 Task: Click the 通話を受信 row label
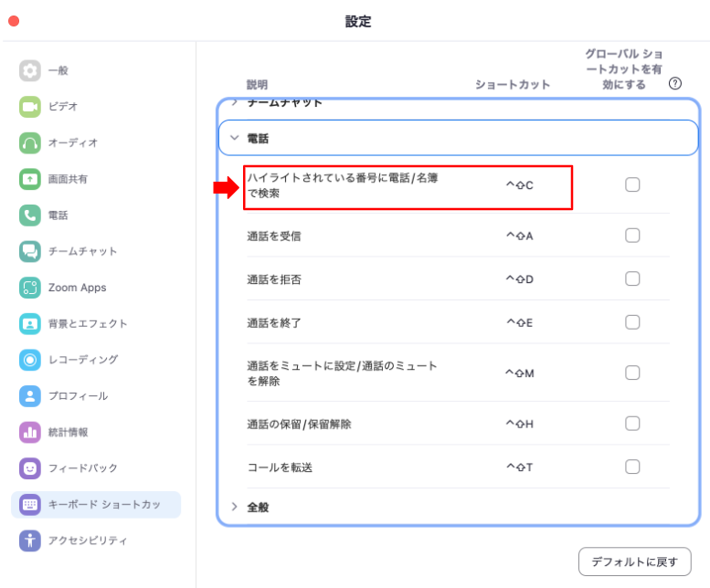pos(274,236)
